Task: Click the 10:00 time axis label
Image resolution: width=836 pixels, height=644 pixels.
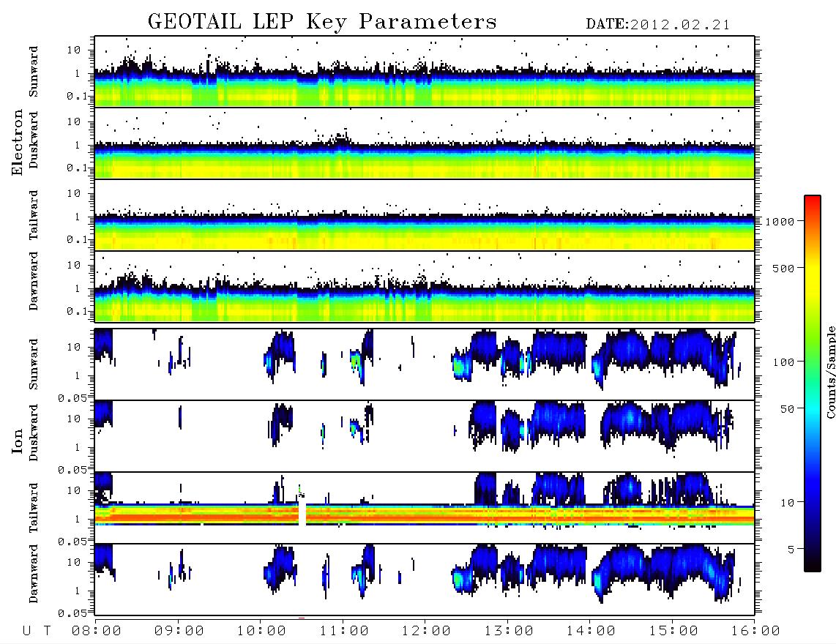Action: click(x=261, y=632)
